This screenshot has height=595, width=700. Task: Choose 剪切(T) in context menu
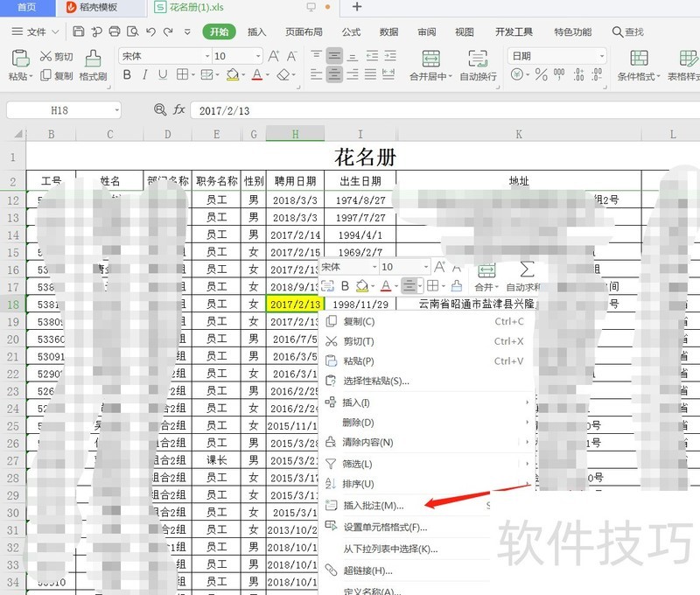[x=426, y=341]
